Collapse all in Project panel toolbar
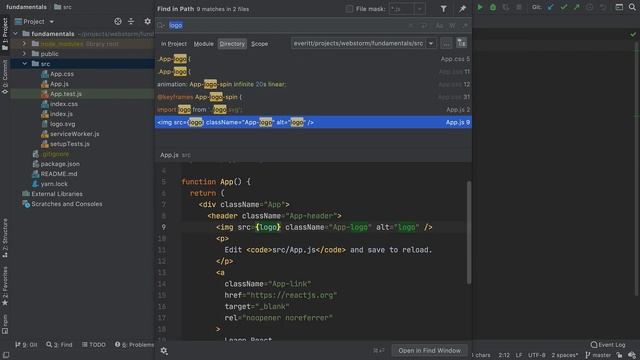The height and width of the screenshot is (360, 640). [x=131, y=21]
